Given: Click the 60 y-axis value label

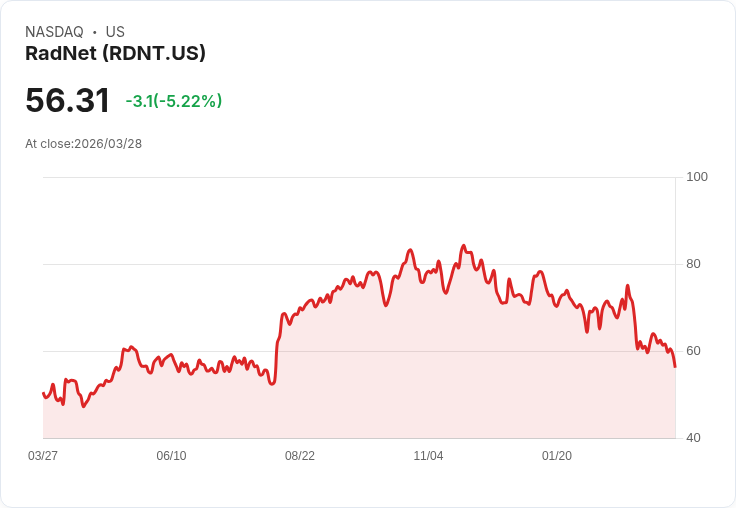Looking at the screenshot, I should (x=693, y=351).
